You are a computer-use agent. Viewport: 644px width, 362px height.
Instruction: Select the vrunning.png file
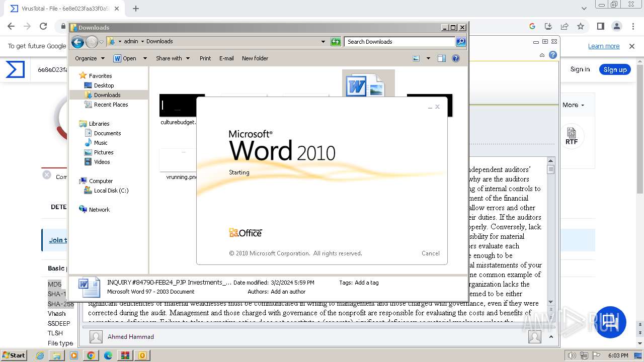[x=178, y=161]
